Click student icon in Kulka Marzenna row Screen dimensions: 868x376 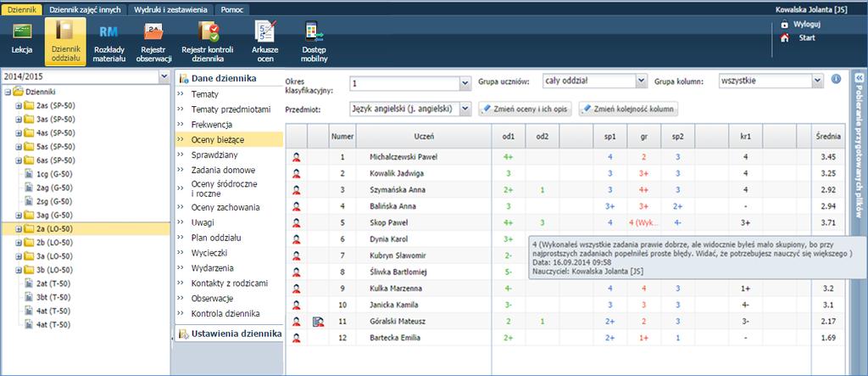click(x=296, y=289)
